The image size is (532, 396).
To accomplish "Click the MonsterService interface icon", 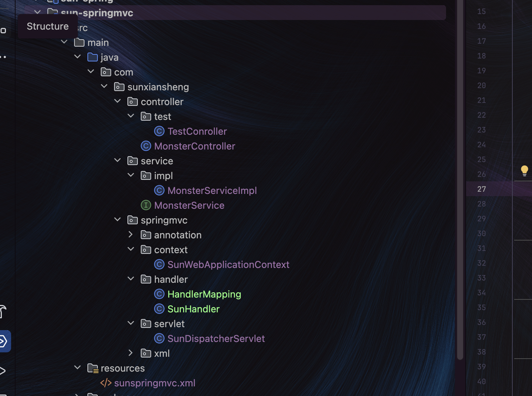I will [x=146, y=205].
